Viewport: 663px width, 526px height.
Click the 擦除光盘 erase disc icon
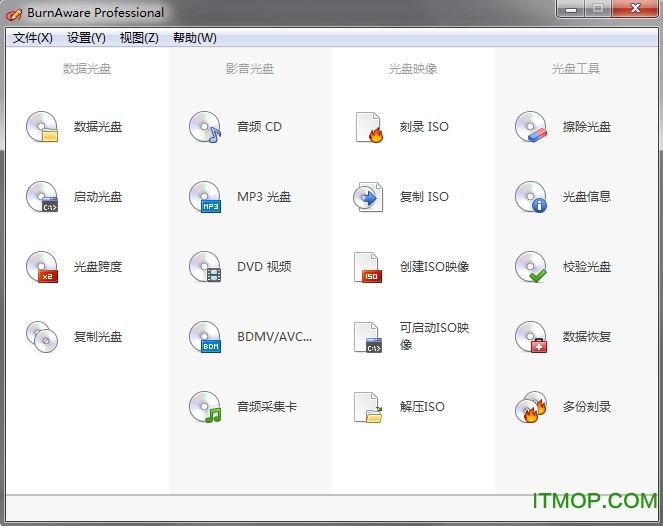point(531,127)
